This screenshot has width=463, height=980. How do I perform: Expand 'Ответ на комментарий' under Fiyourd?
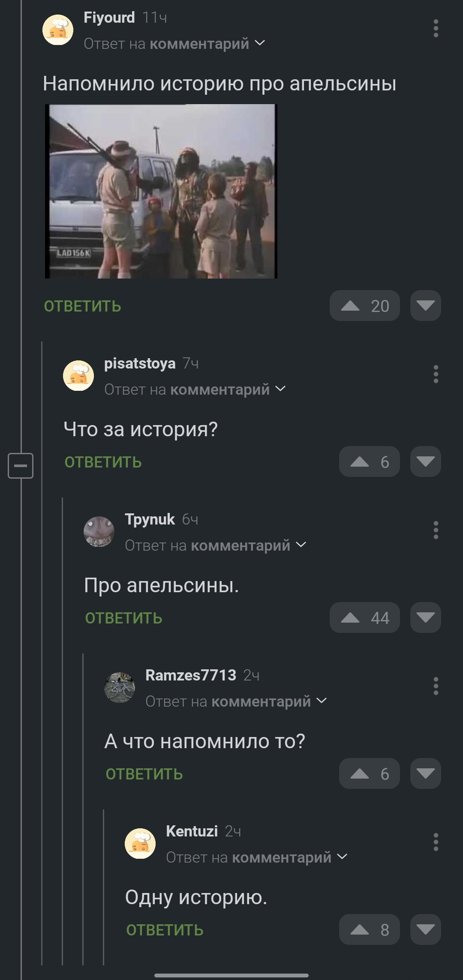[x=174, y=43]
